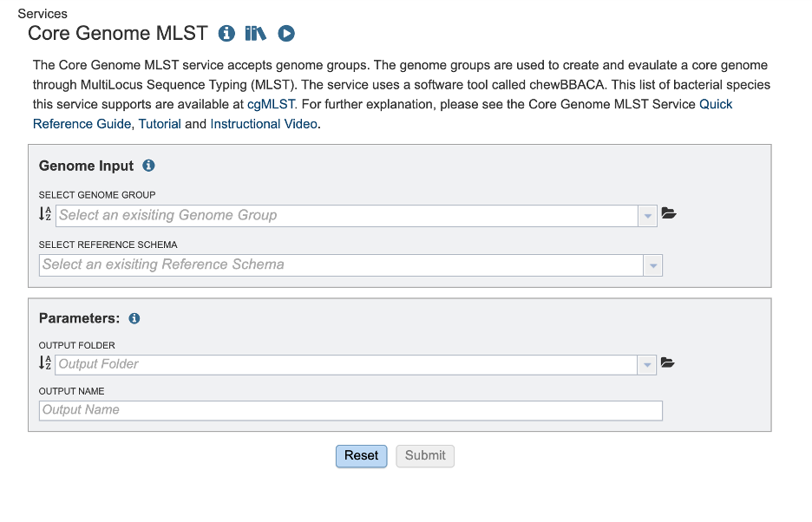Viewport: 812px width, 522px height.
Task: Open the Core Genome MLST info tooltip
Action: 226,33
